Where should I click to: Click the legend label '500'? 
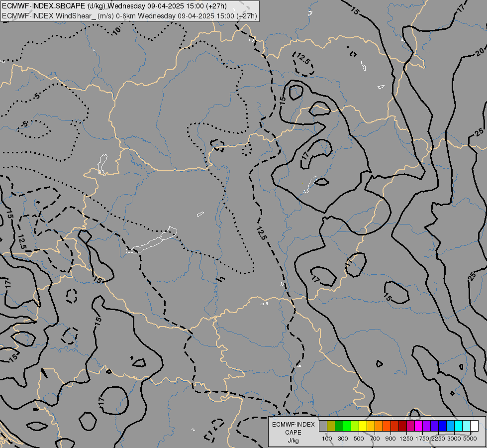coord(359,439)
